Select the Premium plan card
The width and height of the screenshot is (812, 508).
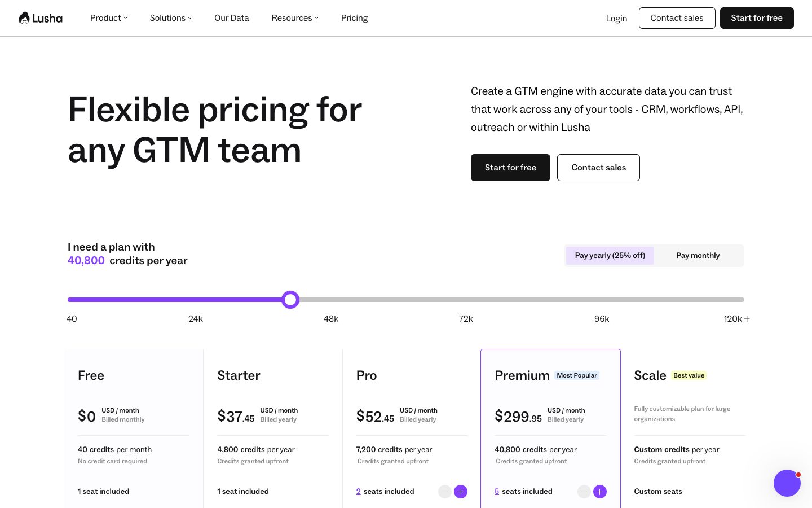550,429
